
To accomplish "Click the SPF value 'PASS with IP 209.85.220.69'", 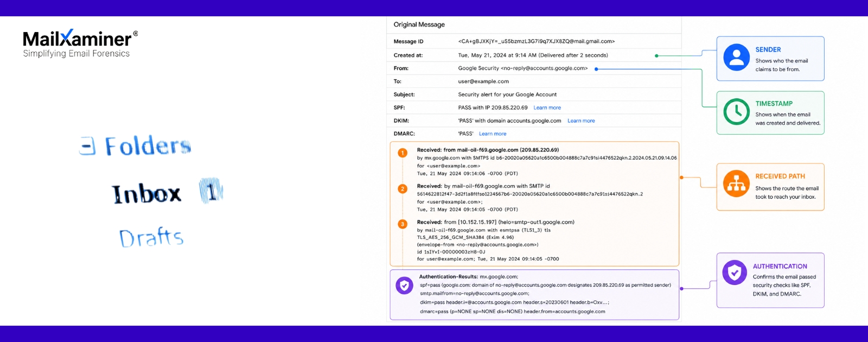I will point(493,107).
